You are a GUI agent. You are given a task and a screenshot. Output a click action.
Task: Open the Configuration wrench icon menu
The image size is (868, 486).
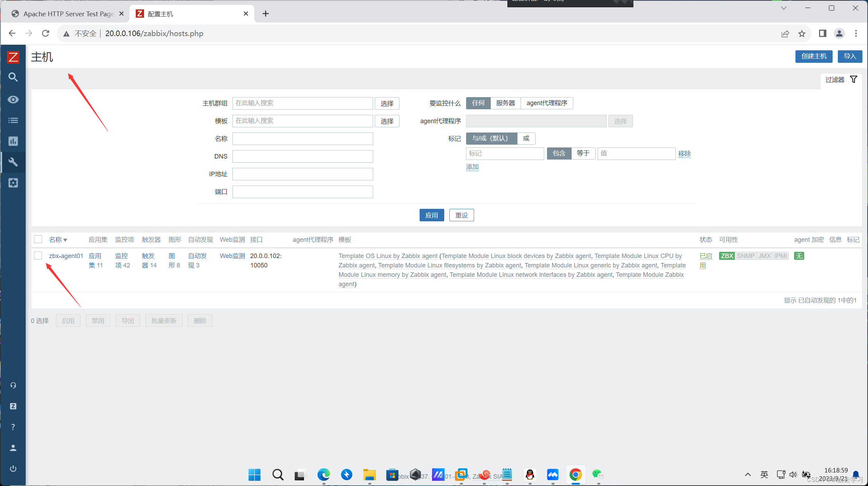coord(13,162)
